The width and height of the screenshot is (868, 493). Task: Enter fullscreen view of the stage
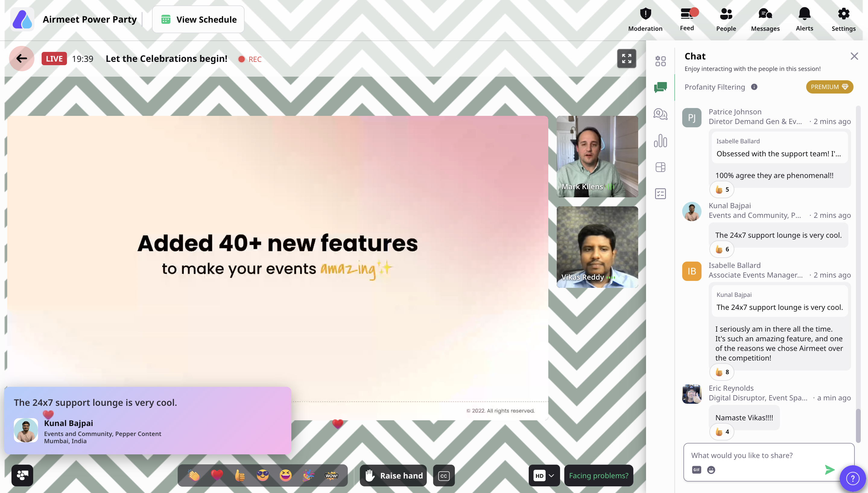coord(626,59)
